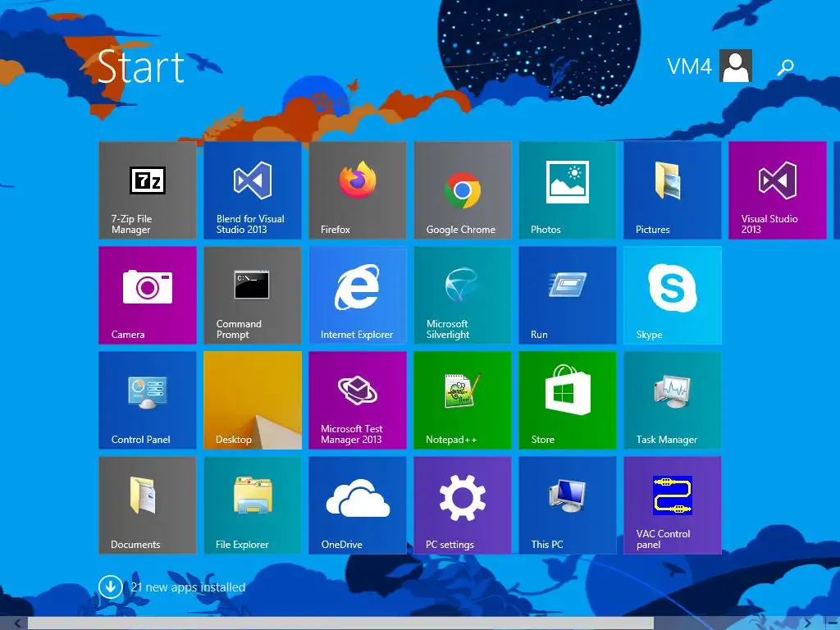Open the Pictures folder tile
This screenshot has width=840, height=630.
pos(673,190)
